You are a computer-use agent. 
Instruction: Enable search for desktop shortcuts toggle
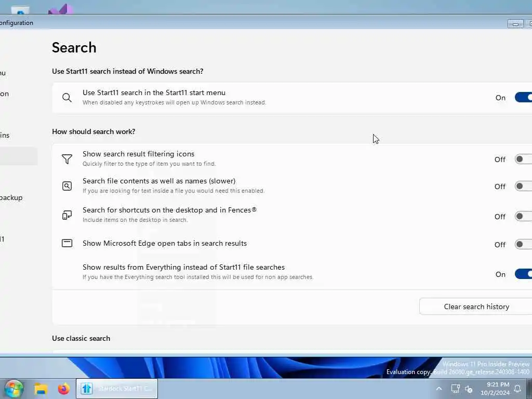[x=524, y=217]
